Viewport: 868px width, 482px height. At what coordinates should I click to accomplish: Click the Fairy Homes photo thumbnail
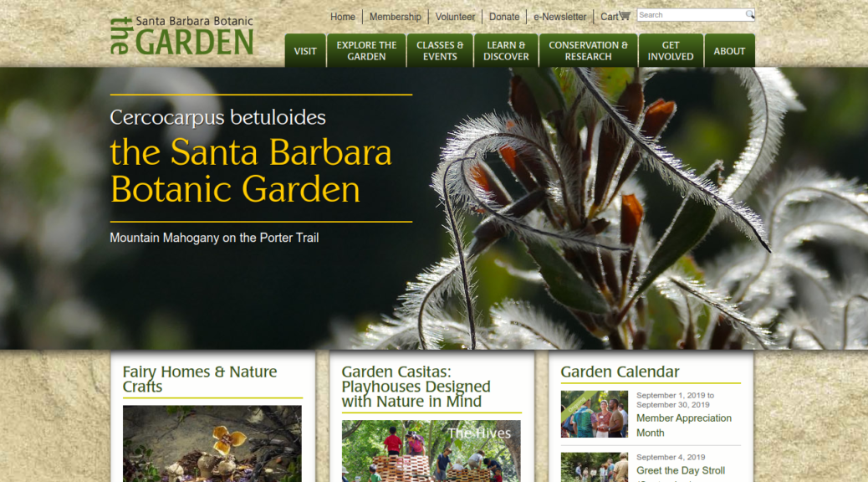click(212, 444)
